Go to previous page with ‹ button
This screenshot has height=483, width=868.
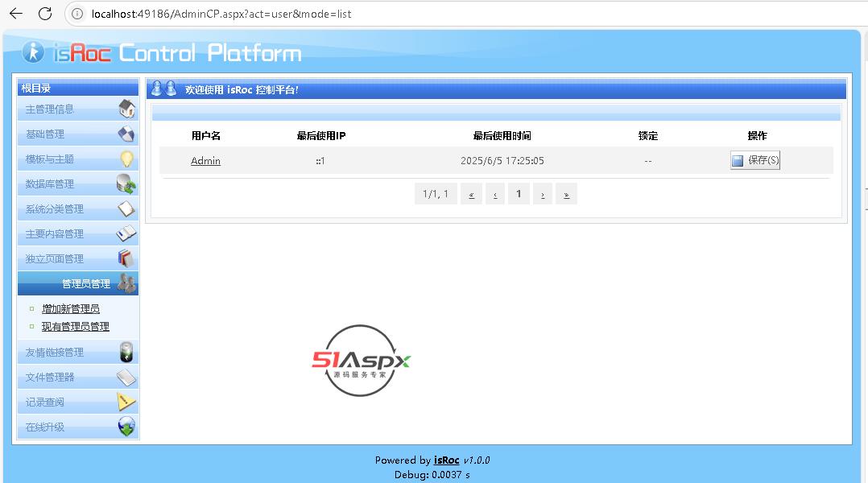(495, 194)
